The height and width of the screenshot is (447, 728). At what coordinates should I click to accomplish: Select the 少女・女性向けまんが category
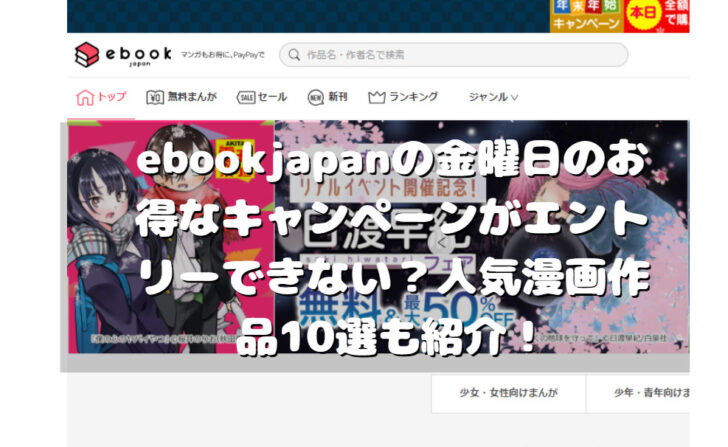(508, 393)
